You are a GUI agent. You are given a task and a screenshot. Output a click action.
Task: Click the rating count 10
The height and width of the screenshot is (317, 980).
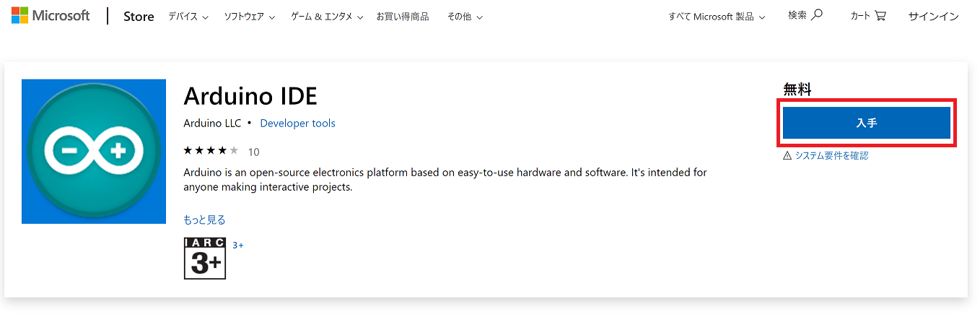(253, 152)
